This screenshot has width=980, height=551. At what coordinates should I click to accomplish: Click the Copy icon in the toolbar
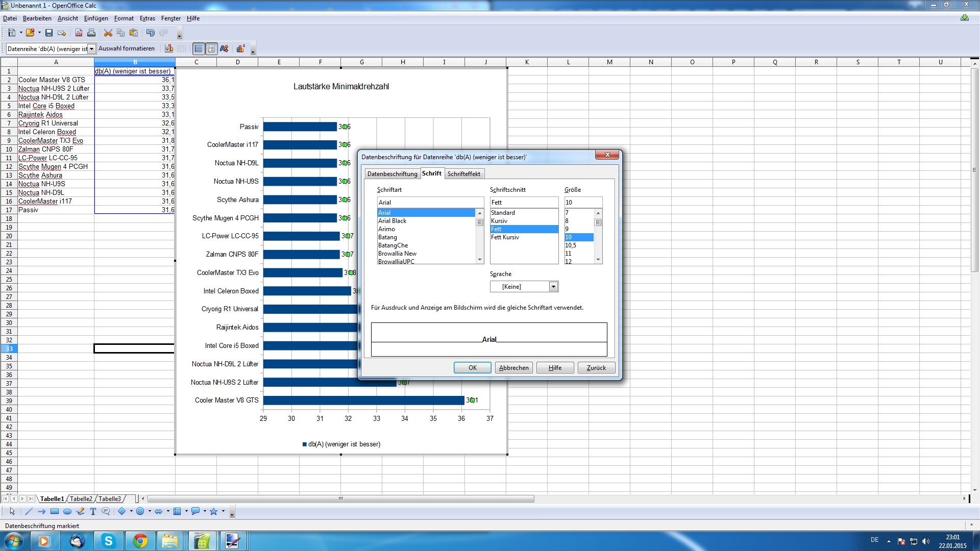[x=121, y=33]
